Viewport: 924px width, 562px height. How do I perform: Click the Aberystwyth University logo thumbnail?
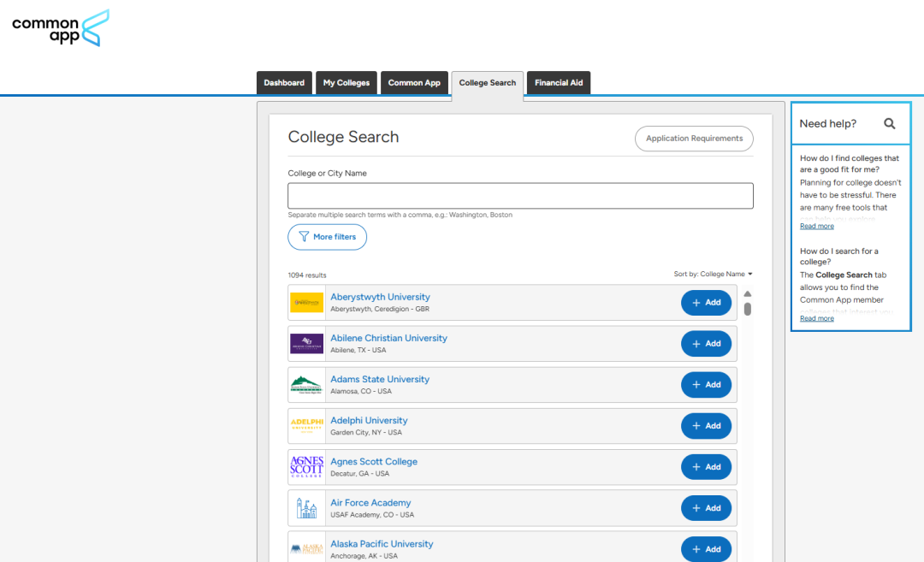pyautogui.click(x=306, y=303)
